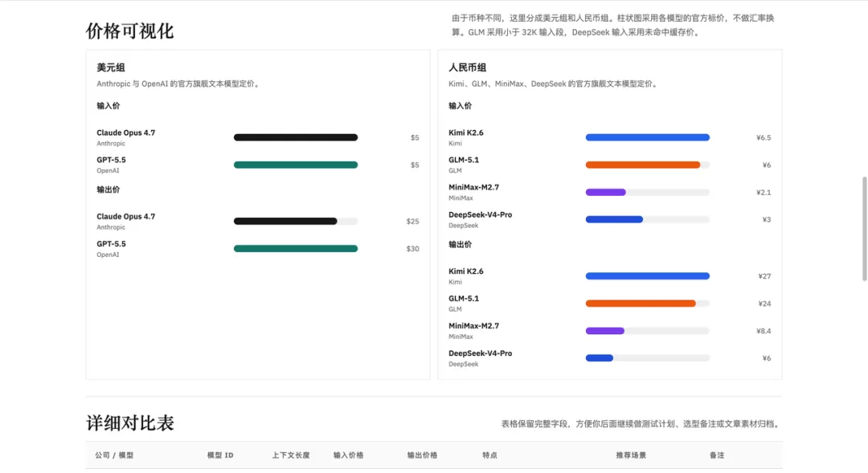Screen dimensions: 868x473
Task: Click the 输入价 label in 人民币组
Action: [x=460, y=106]
